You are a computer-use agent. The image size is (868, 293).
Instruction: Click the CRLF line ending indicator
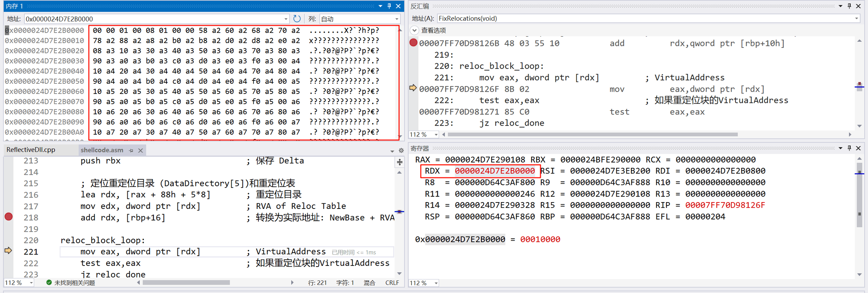pos(392,283)
